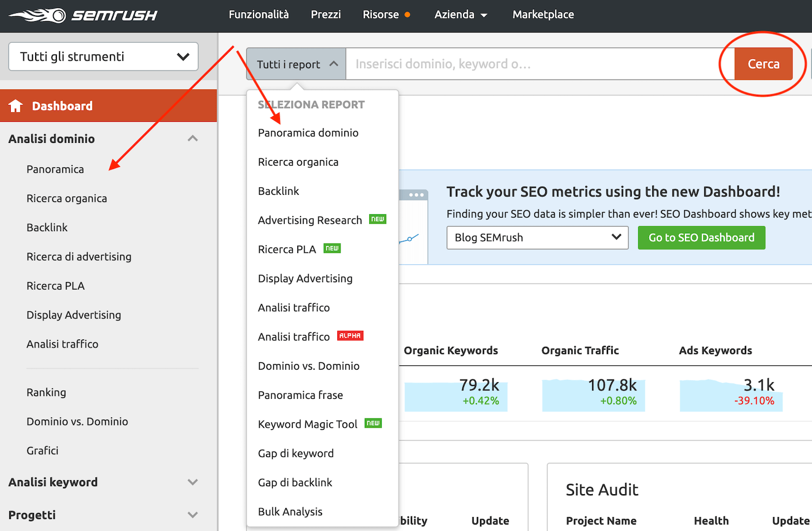Viewport: 812px width, 531px height.
Task: Open Grafici in the sidebar
Action: point(42,451)
